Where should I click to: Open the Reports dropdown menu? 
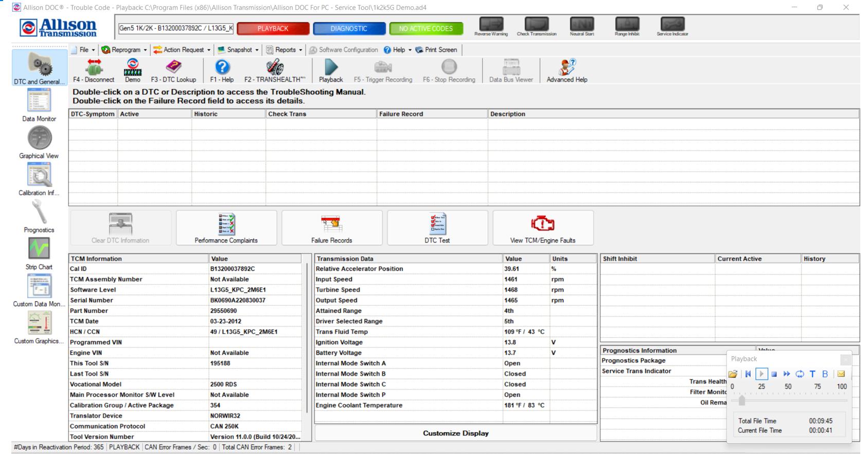285,50
